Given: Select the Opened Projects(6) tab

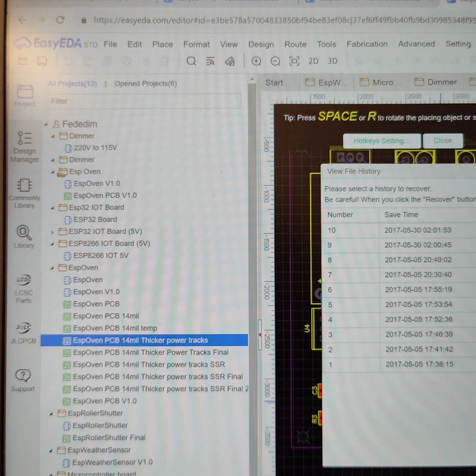Looking at the screenshot, I should [x=146, y=84].
